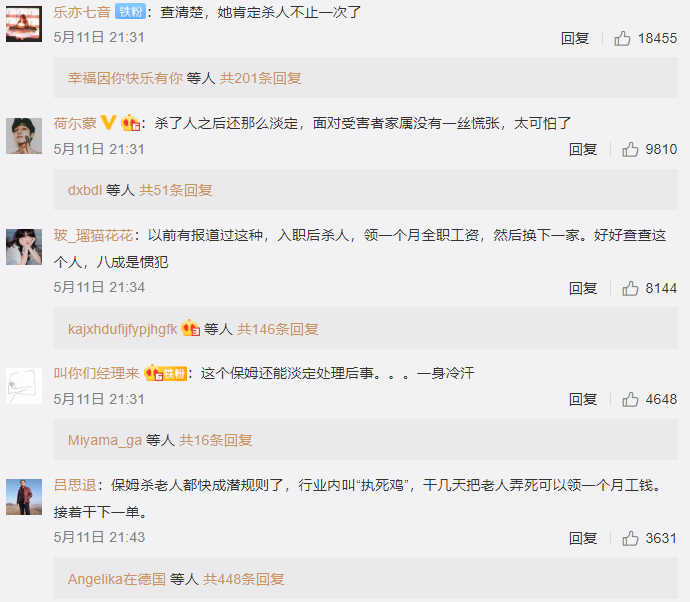Viewport: 690px width, 602px height.
Task: Click 吕思退's avatar thumbnail
Action: (x=24, y=497)
